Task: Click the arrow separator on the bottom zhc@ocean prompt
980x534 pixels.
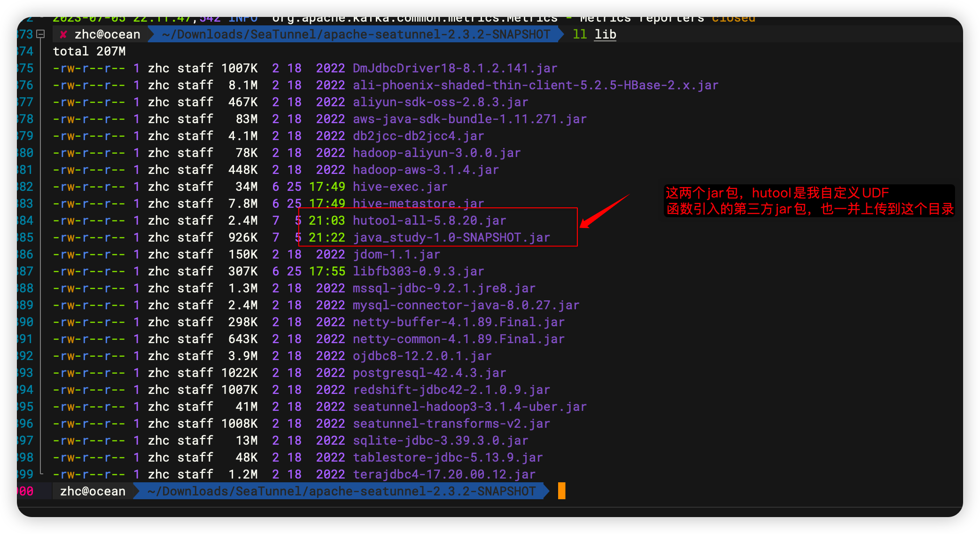Action: click(x=136, y=491)
